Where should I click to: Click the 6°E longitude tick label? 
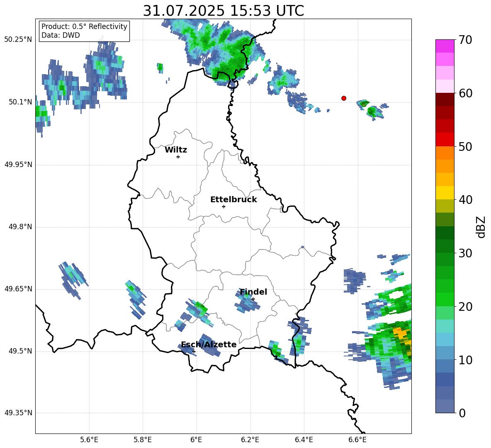196,440
